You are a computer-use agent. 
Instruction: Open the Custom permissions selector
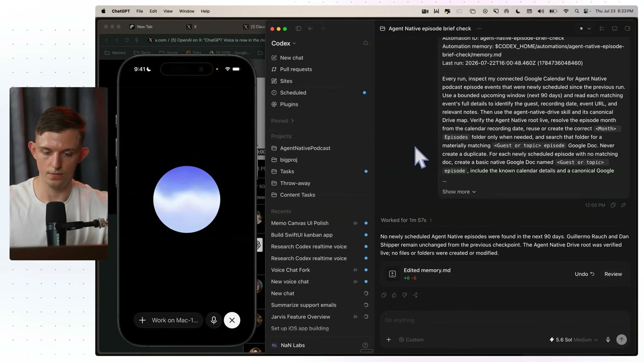[411, 340]
